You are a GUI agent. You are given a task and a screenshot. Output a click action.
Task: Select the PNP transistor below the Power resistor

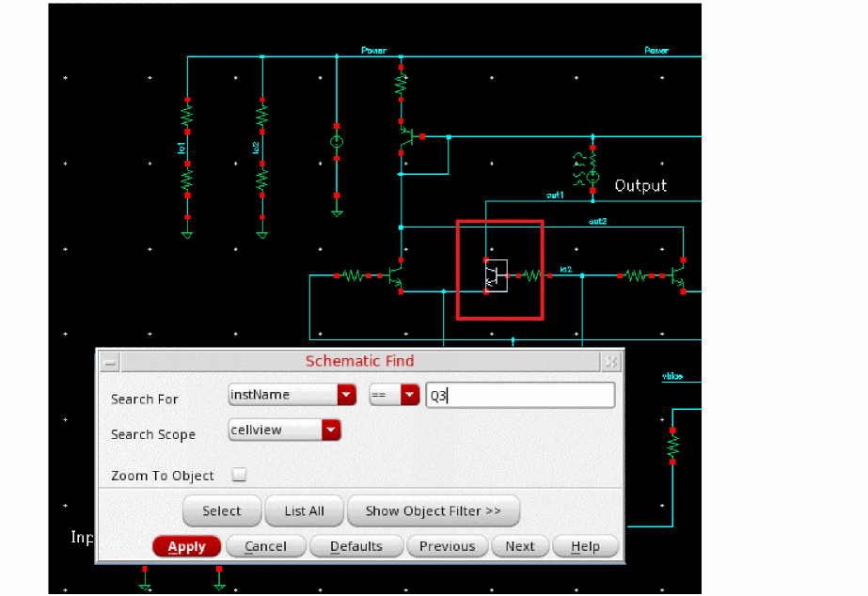click(x=407, y=136)
